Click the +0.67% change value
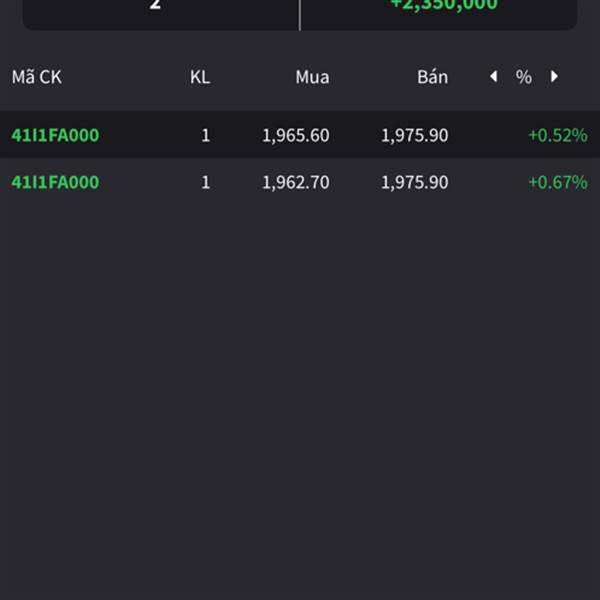Image resolution: width=600 pixels, height=600 pixels. point(557,182)
